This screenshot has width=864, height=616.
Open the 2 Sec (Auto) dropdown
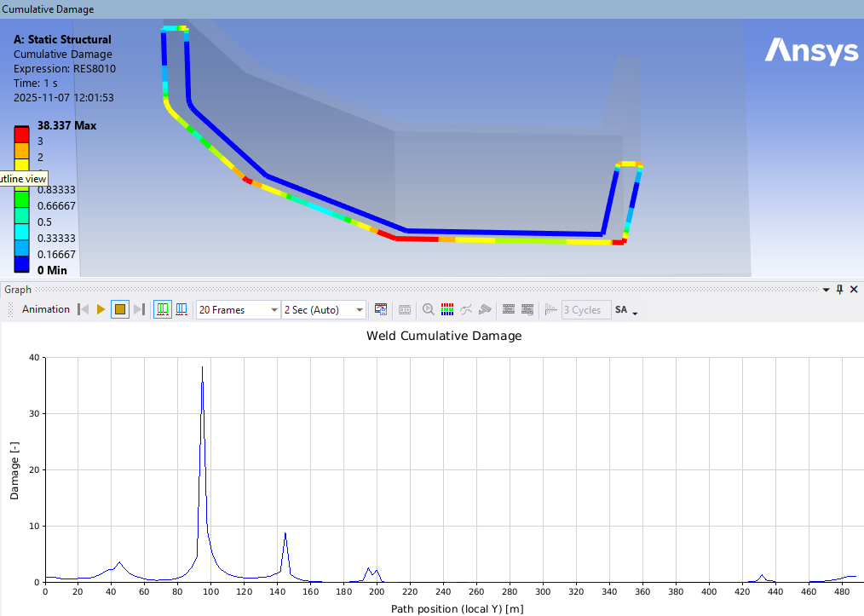pyautogui.click(x=360, y=310)
